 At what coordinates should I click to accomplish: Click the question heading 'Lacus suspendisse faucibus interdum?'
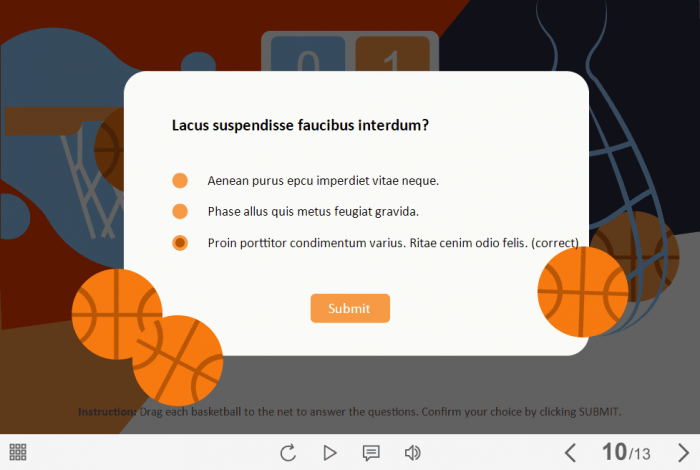tap(300, 125)
